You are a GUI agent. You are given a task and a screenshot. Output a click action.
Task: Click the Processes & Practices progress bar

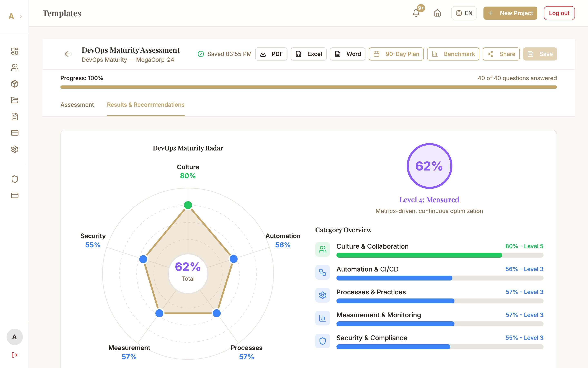pos(440,301)
